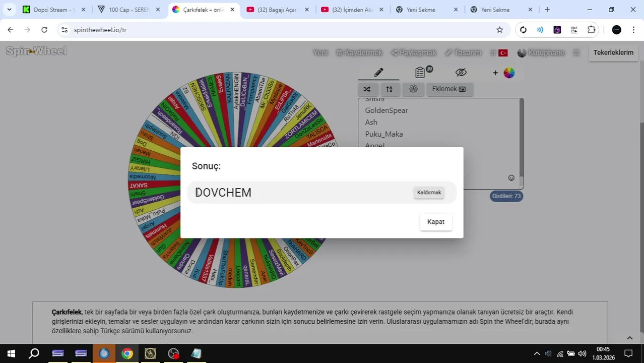Open OBS Studio from the taskbar
Screen dimensions: 644x363
coord(173,353)
